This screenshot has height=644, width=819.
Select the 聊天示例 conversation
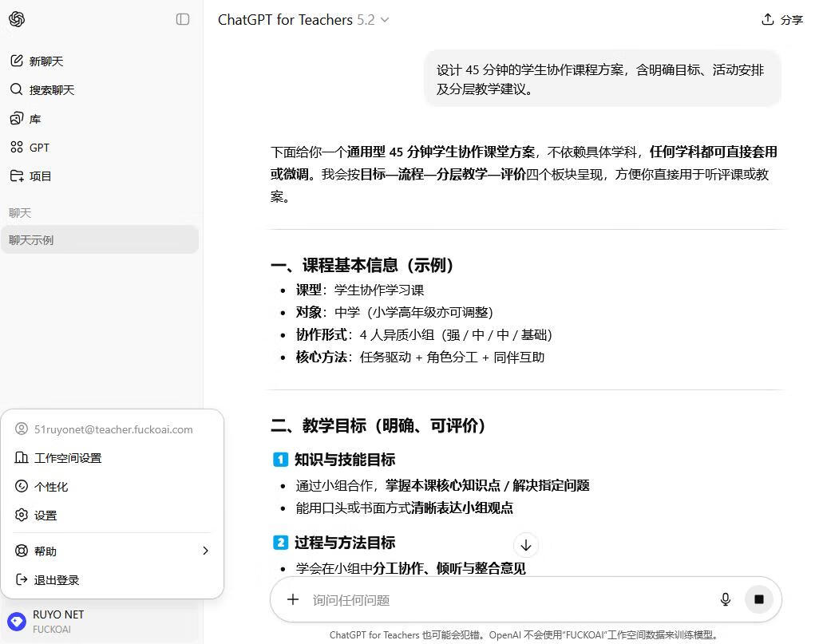pyautogui.click(x=99, y=240)
